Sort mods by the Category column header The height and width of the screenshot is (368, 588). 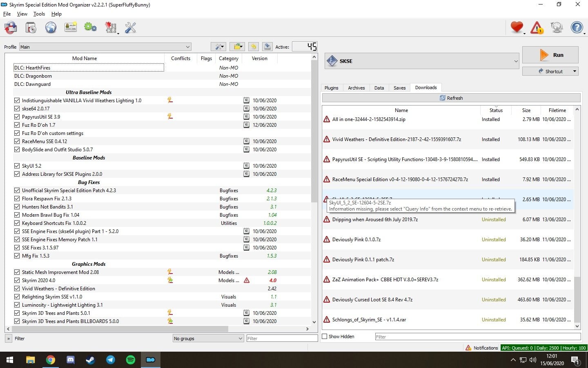coord(229,58)
